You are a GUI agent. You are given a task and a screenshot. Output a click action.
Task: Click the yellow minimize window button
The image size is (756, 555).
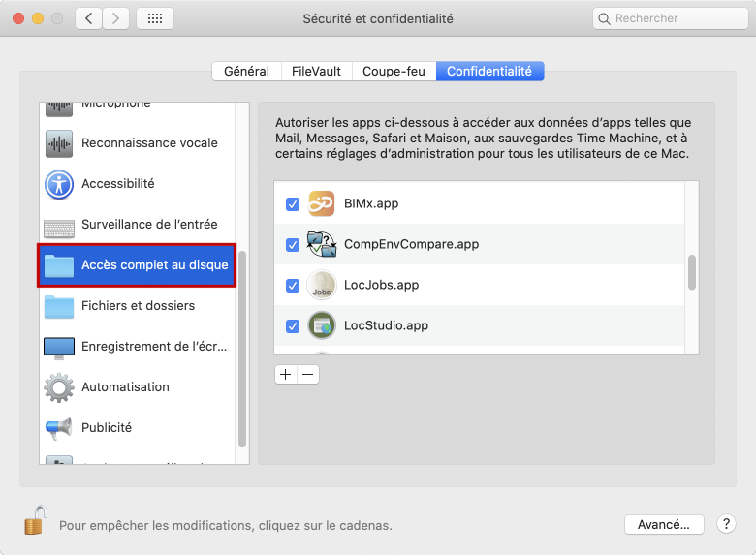pyautogui.click(x=38, y=18)
